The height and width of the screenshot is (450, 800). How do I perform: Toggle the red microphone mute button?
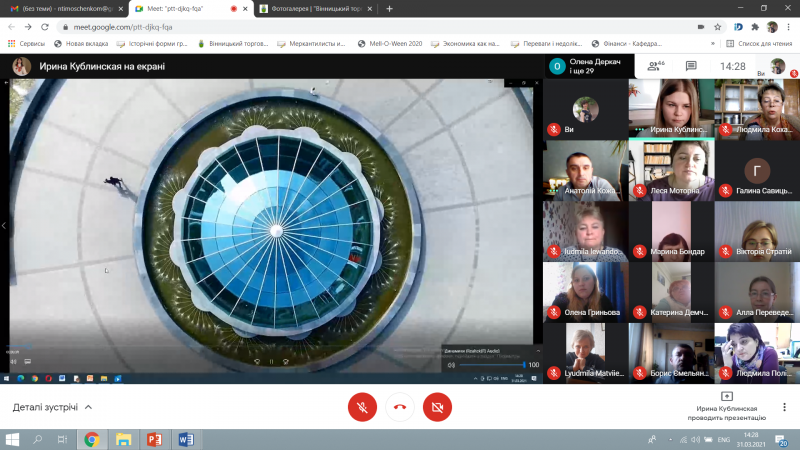(362, 407)
